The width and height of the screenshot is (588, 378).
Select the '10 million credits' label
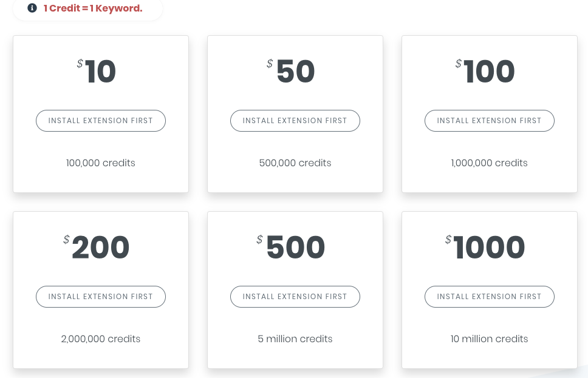click(489, 339)
